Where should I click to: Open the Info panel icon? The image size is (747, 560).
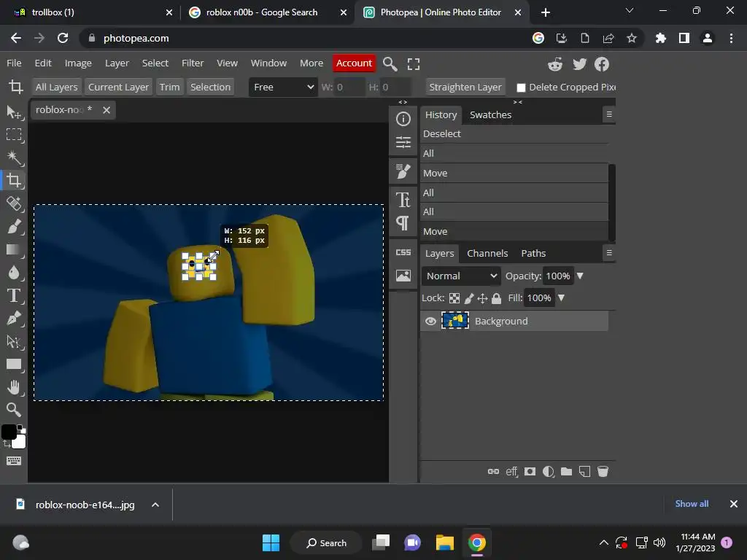coord(403,119)
